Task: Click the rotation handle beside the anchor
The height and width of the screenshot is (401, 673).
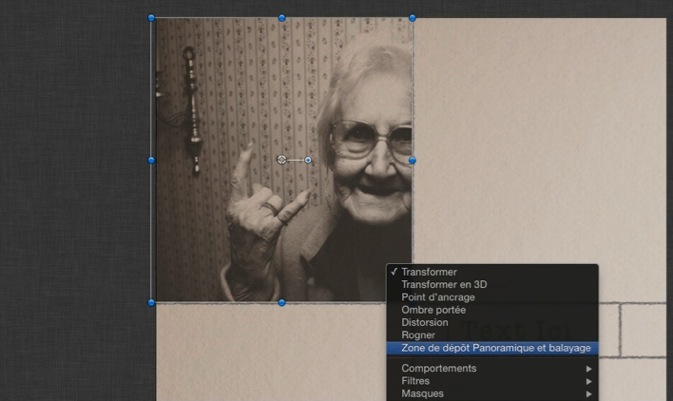Action: (x=308, y=160)
